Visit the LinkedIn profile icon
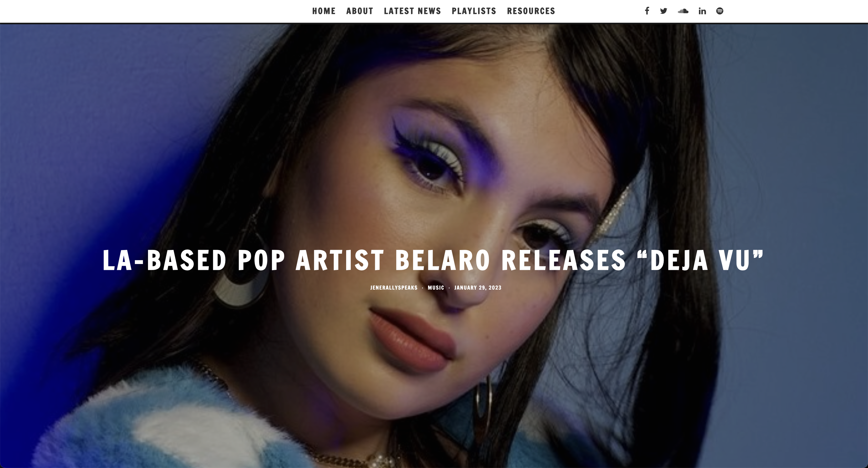This screenshot has height=468, width=868. (702, 11)
